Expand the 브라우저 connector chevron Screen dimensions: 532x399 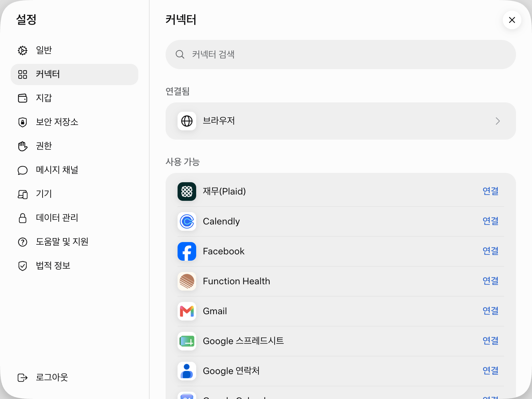coord(498,121)
